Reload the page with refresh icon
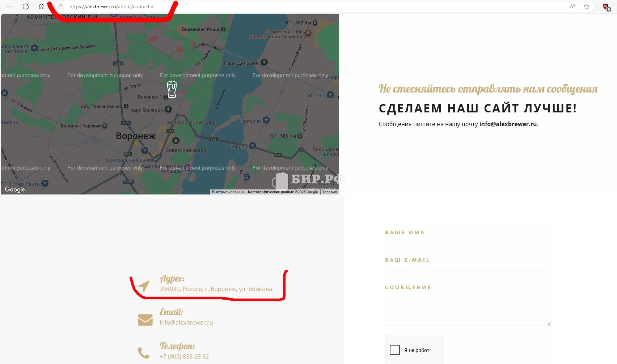 [26, 7]
